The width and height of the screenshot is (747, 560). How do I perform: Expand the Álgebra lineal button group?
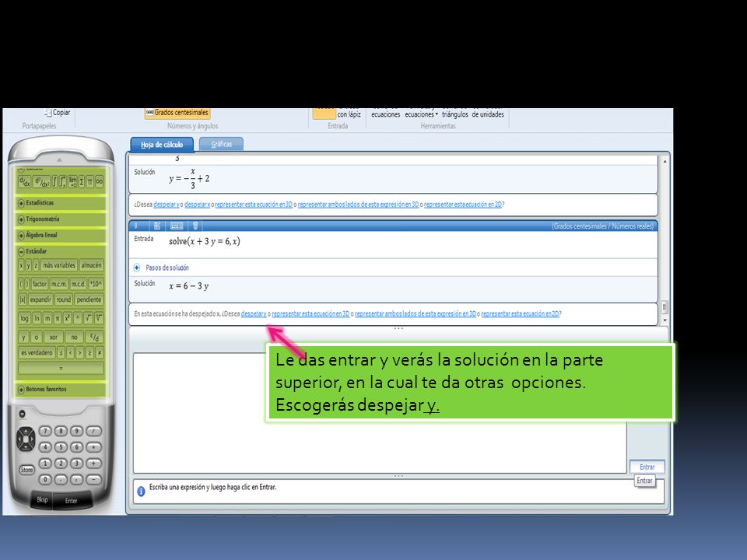[x=21, y=235]
